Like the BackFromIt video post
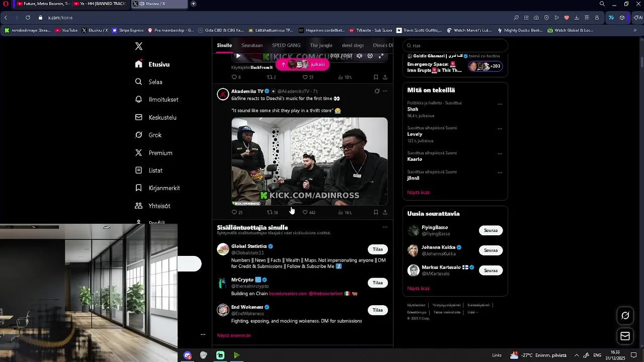Image resolution: width=644 pixels, height=362 pixels. click(308, 77)
